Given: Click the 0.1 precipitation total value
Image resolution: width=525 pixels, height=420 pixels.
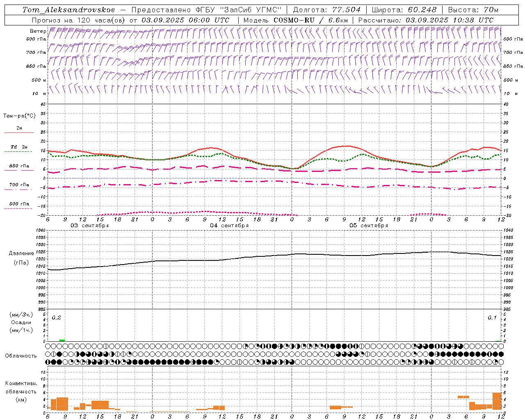Looking at the screenshot, I should point(492,317).
